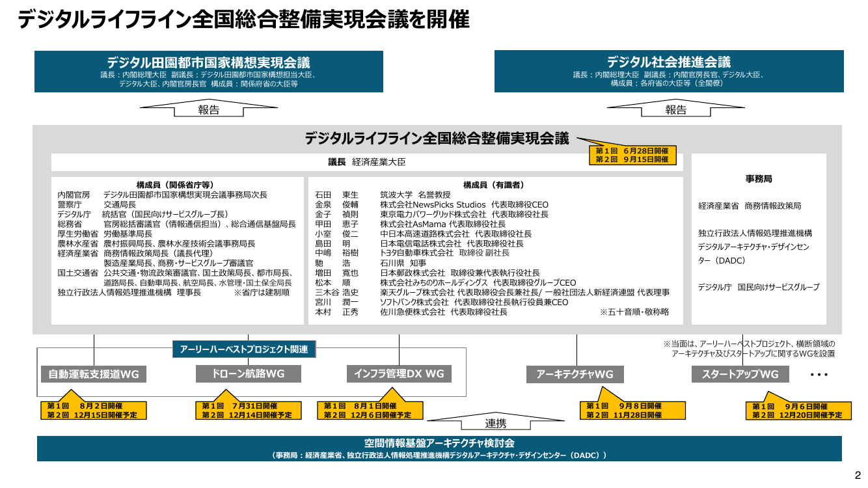This screenshot has height=488, width=868.
Task: Click 小室 俊二 中日本高速道路 row
Action: [423, 234]
